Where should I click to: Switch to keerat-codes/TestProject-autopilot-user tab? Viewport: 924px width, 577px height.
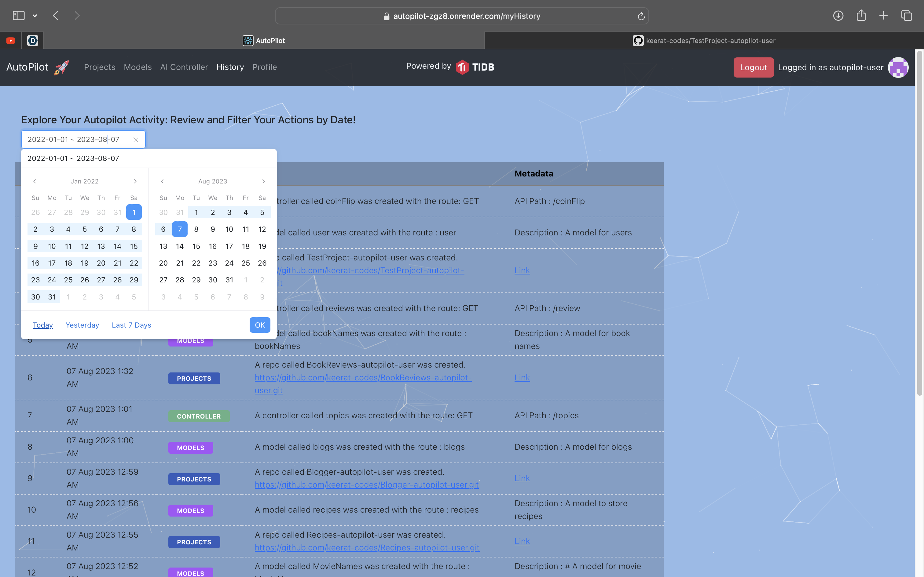(x=704, y=40)
